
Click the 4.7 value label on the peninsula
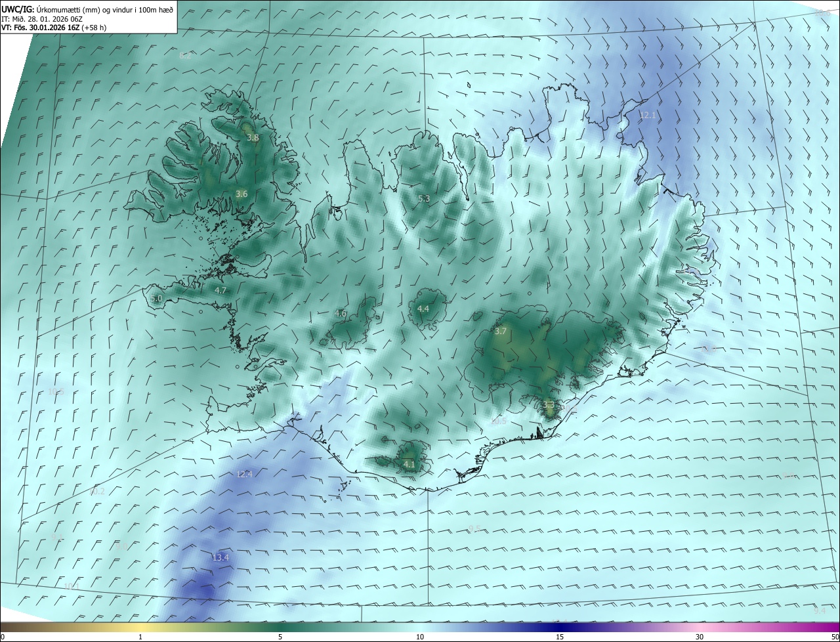(x=220, y=290)
